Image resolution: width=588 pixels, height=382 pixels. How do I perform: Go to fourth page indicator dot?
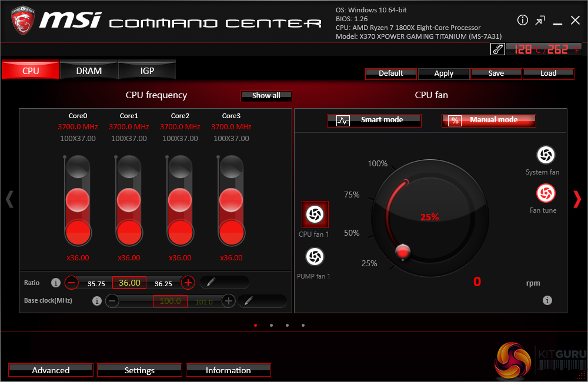[303, 326]
